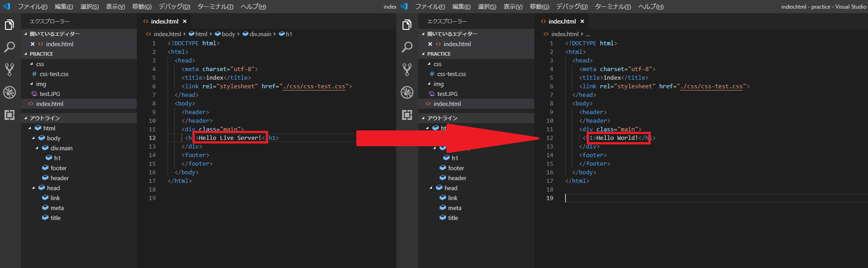Open デバッグ(D) menu in left window
Image resolution: width=868 pixels, height=268 pixels.
coord(174,6)
